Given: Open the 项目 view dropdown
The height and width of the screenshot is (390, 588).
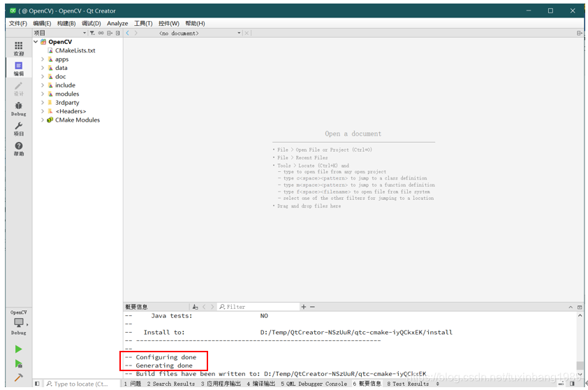Looking at the screenshot, I should click(60, 33).
